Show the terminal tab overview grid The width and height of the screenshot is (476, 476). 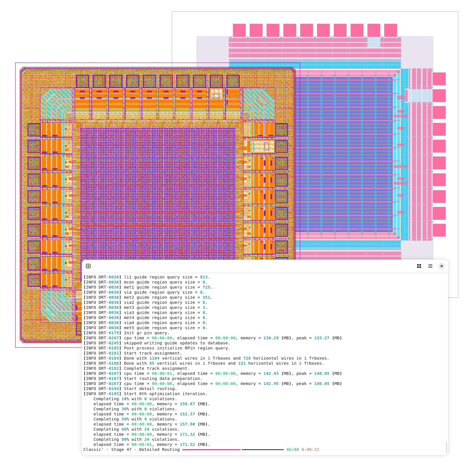tap(419, 266)
